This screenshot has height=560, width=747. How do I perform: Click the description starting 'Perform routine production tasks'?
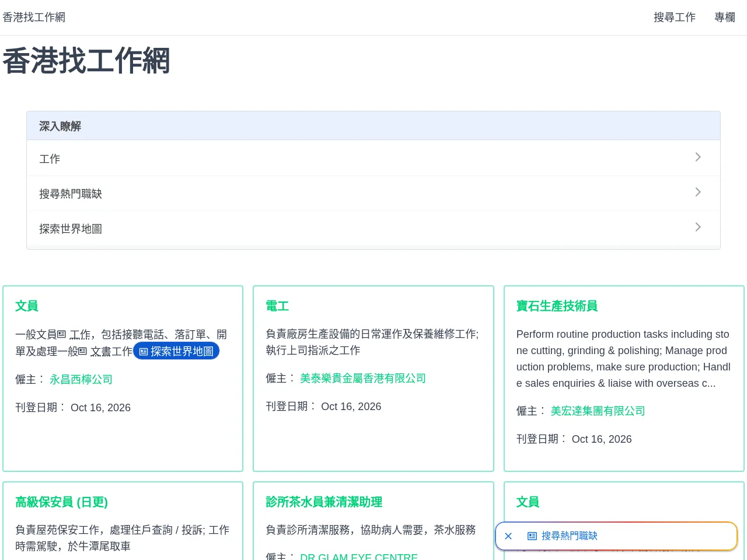623,359
